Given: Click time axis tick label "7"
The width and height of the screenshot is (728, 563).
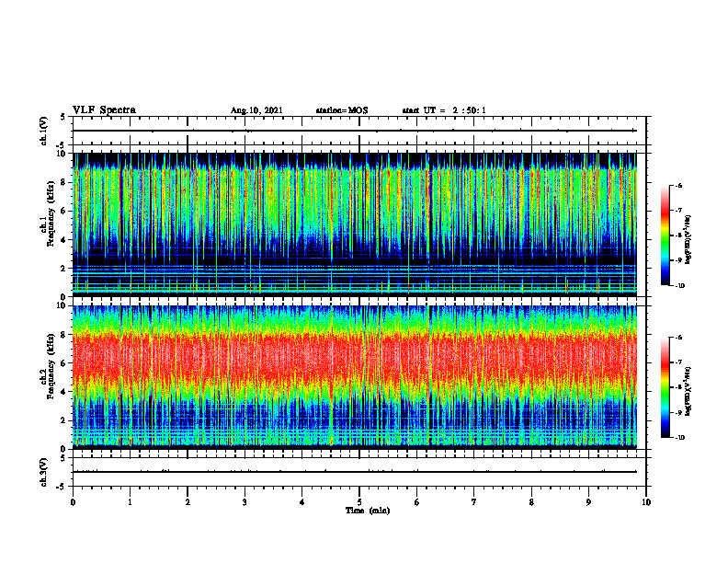Looking at the screenshot, I should click(474, 502).
